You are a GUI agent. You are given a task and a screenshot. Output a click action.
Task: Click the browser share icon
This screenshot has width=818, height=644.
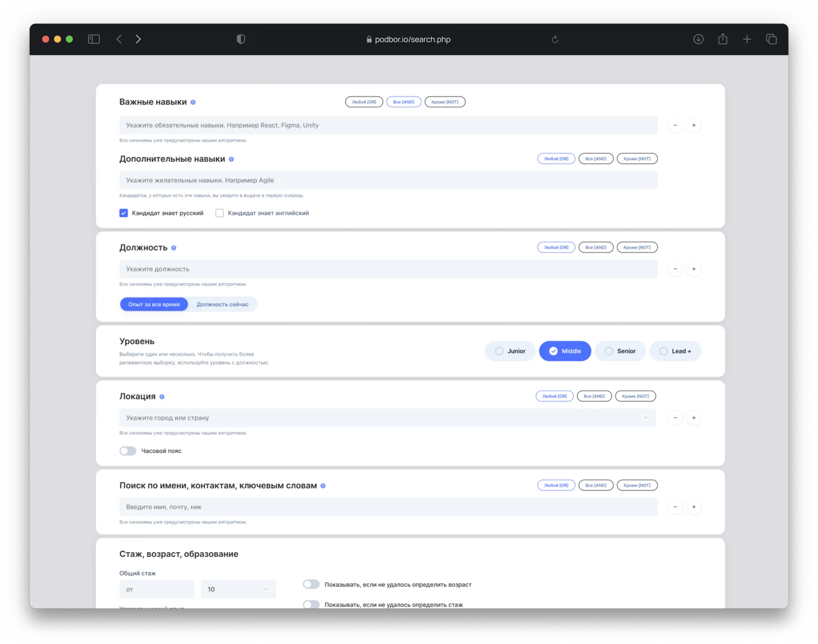723,39
